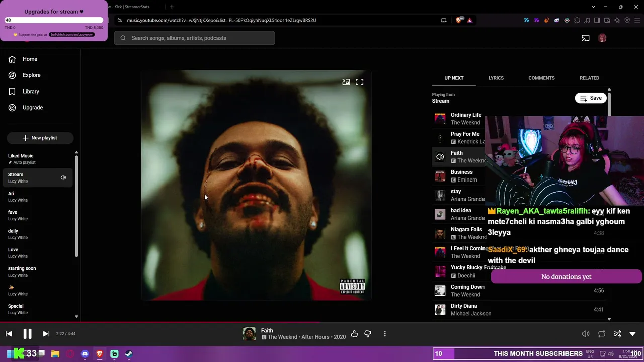The image size is (644, 362).
Task: Open Library page
Action: pyautogui.click(x=24, y=92)
